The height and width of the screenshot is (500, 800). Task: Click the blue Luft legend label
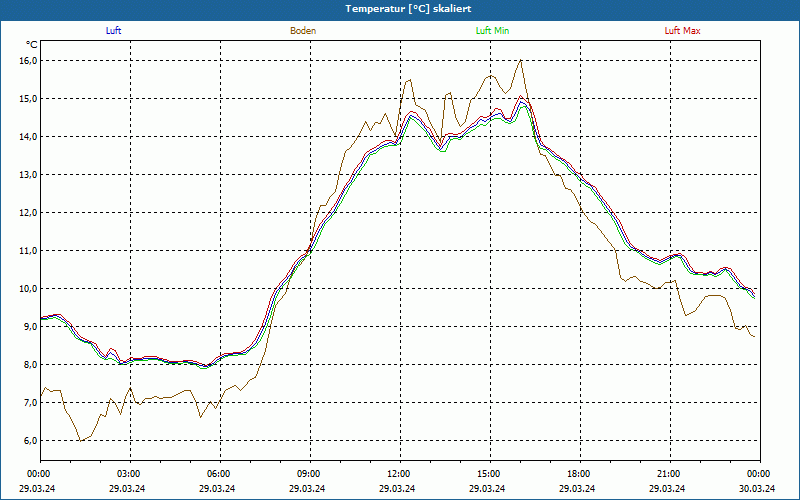(x=113, y=31)
